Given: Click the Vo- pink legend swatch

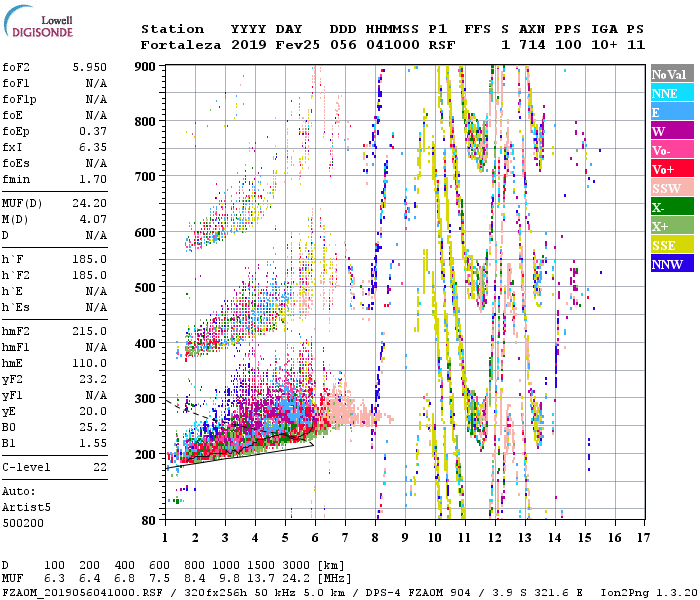Looking at the screenshot, I should point(672,150).
